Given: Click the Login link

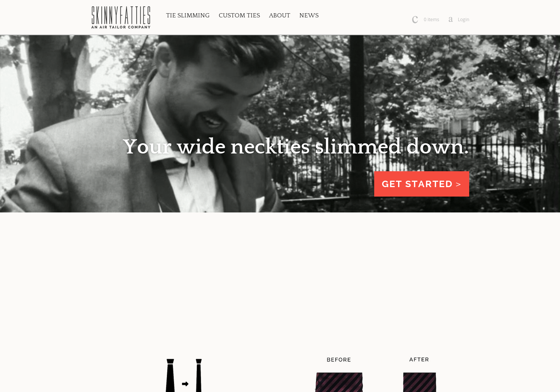Looking at the screenshot, I should point(463,20).
